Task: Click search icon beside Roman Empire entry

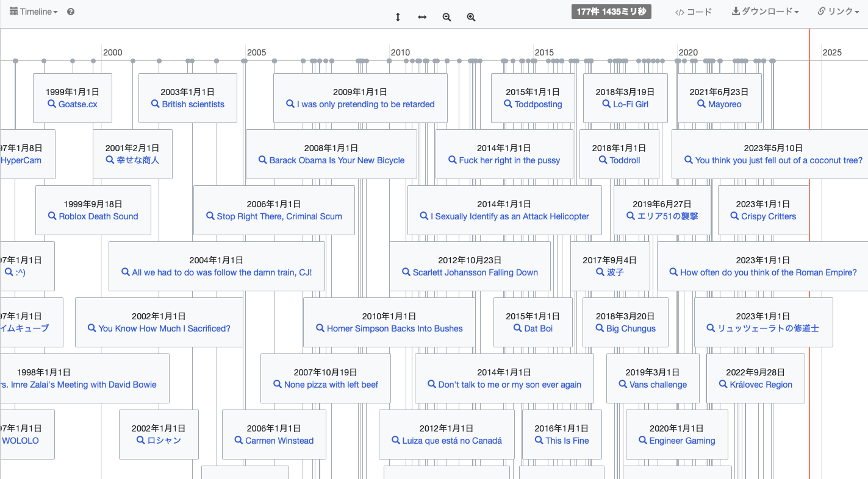Action: [673, 272]
